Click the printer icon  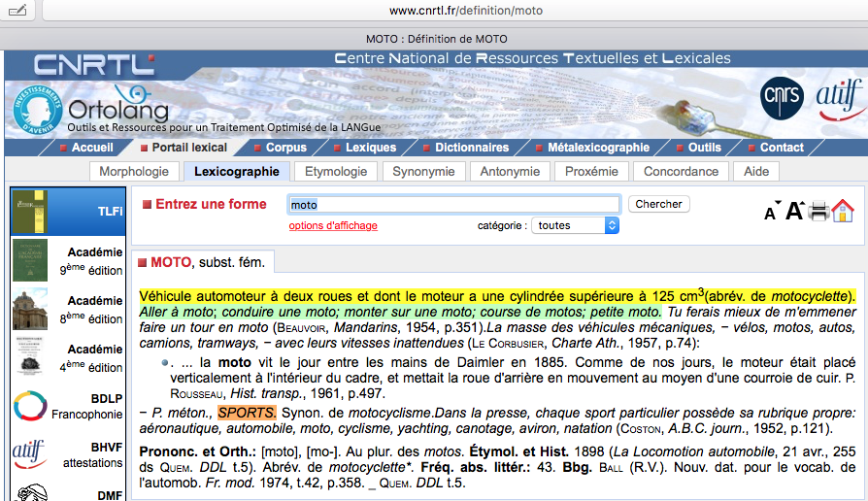[818, 212]
